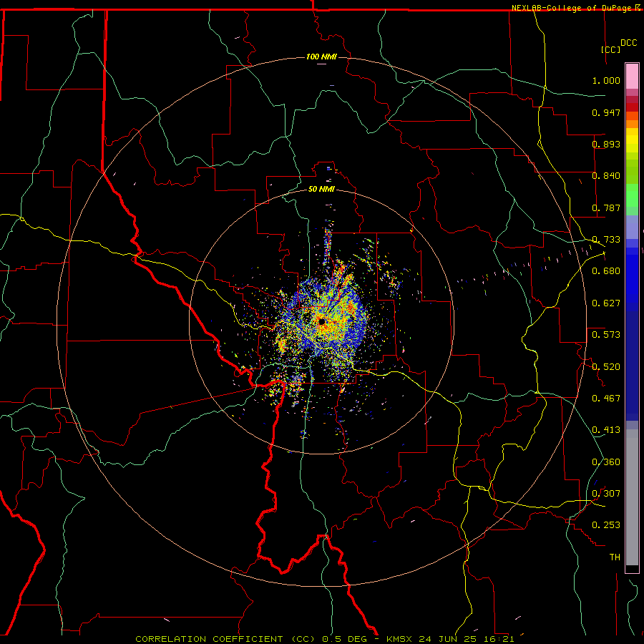The image size is (644, 644).
Task: Select the 0.893 scale value
Action: (606, 144)
